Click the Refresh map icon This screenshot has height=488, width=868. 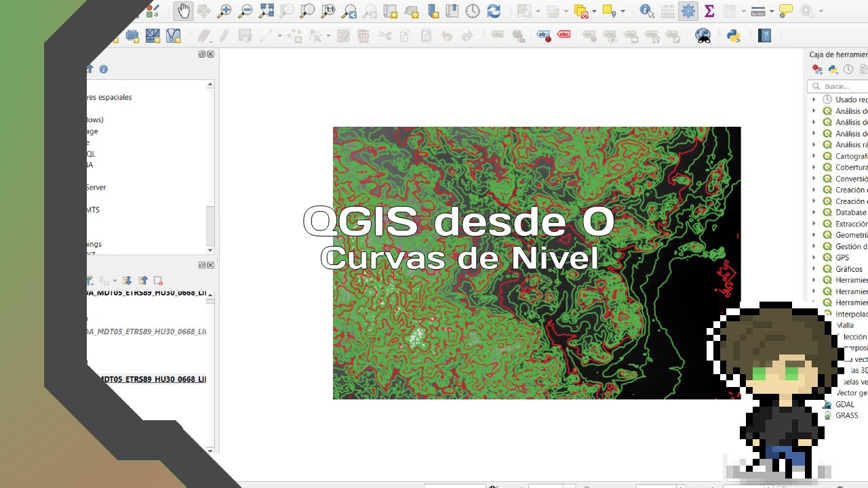tap(494, 11)
